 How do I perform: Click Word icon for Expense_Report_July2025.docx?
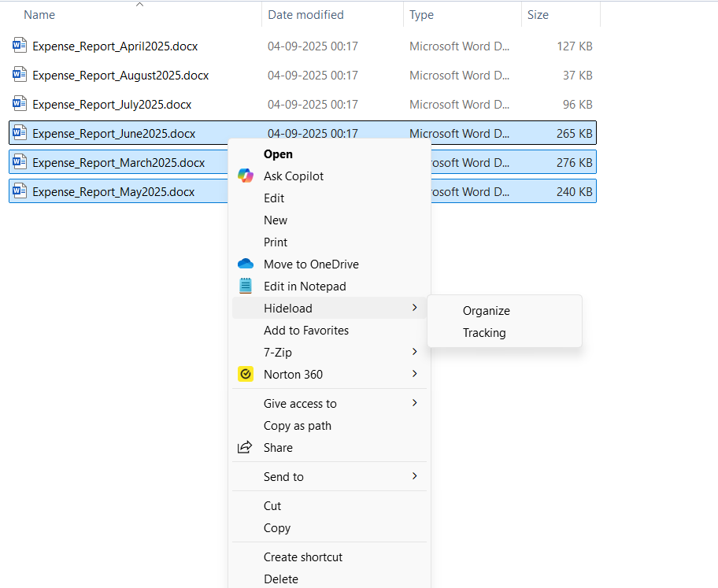click(x=20, y=105)
